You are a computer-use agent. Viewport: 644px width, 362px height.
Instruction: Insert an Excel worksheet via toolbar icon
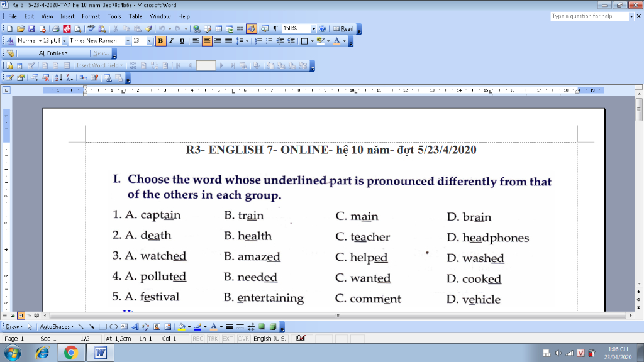(x=230, y=29)
